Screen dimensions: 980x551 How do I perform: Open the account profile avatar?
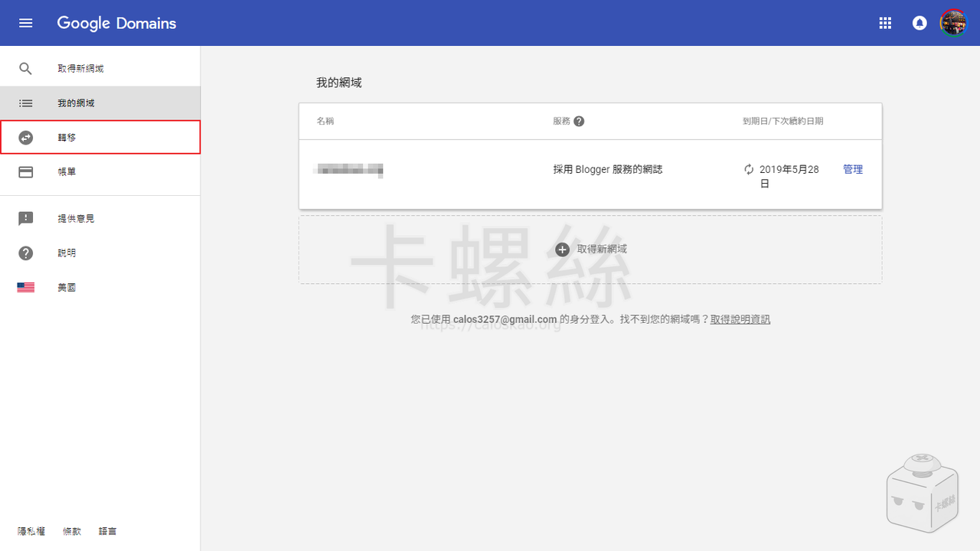953,23
